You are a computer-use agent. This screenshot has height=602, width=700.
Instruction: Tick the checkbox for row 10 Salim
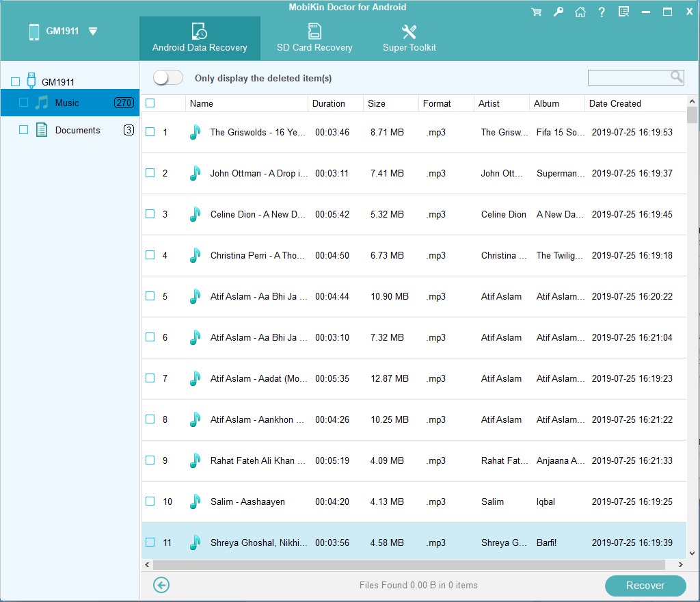click(150, 501)
